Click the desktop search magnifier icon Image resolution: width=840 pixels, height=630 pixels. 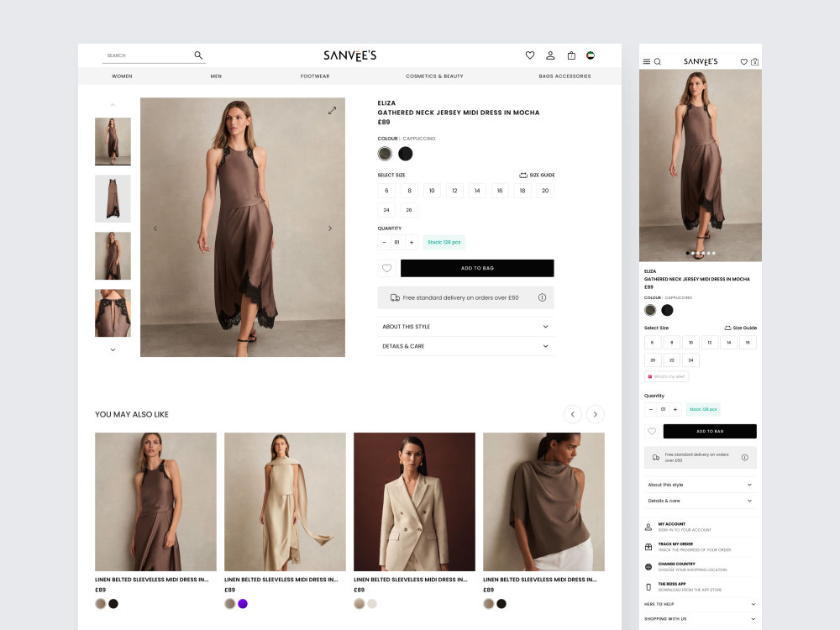(x=198, y=55)
